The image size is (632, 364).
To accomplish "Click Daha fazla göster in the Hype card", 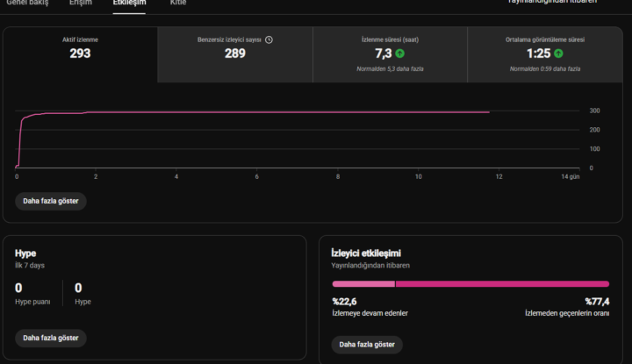I will 51,338.
